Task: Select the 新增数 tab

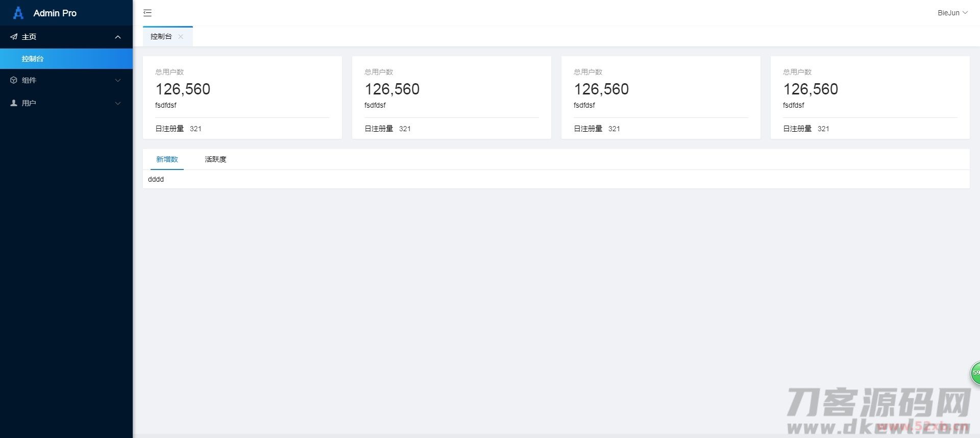Action: coord(167,159)
